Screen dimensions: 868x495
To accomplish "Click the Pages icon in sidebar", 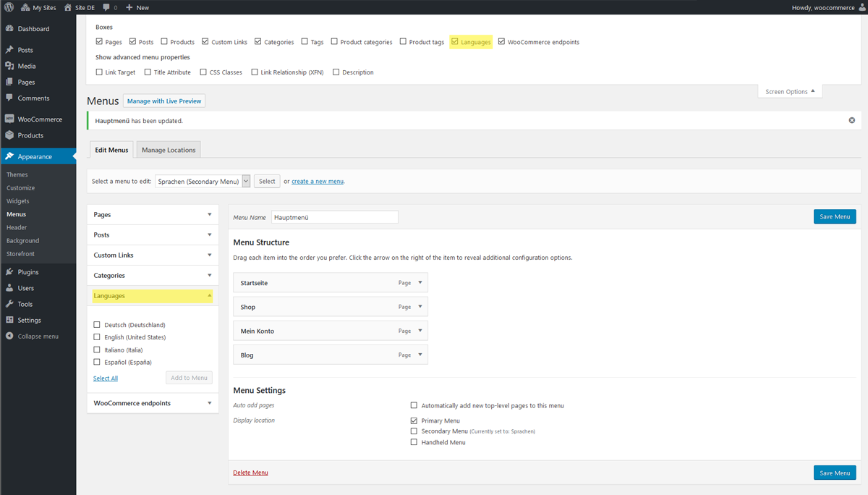I will click(9, 82).
